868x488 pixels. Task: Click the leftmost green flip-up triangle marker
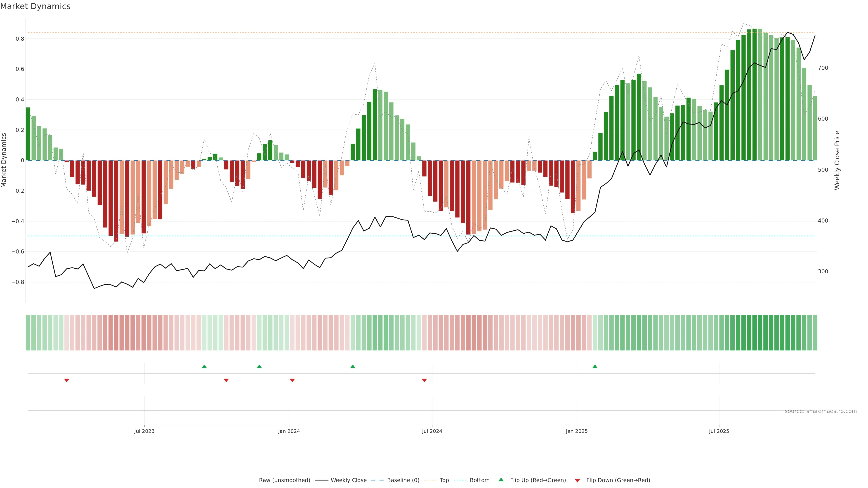point(204,366)
